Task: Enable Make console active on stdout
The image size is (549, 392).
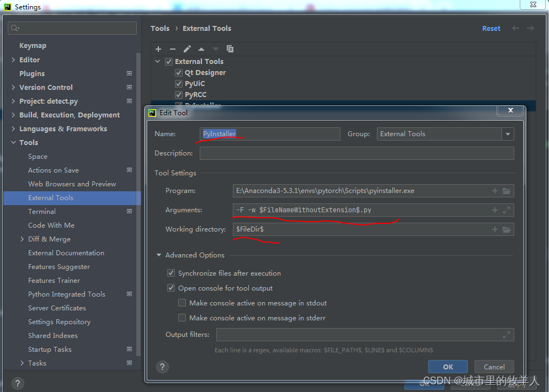Action: click(182, 303)
